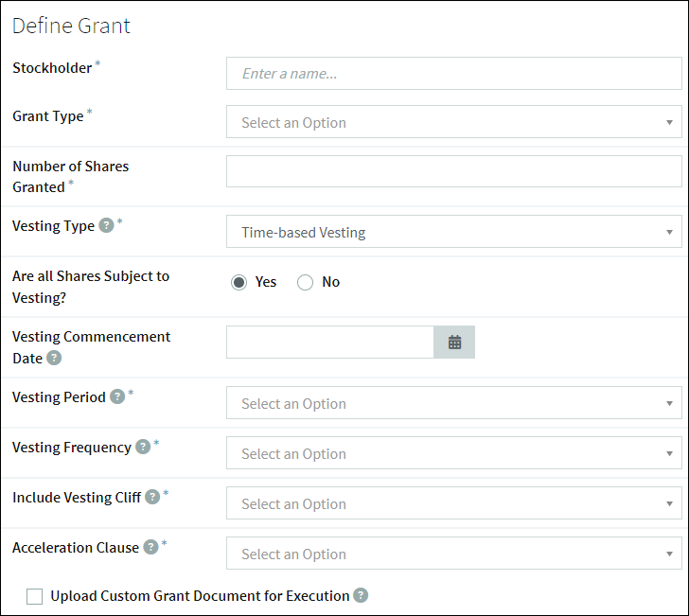Expand the Vesting Type dropdown

coord(454,232)
